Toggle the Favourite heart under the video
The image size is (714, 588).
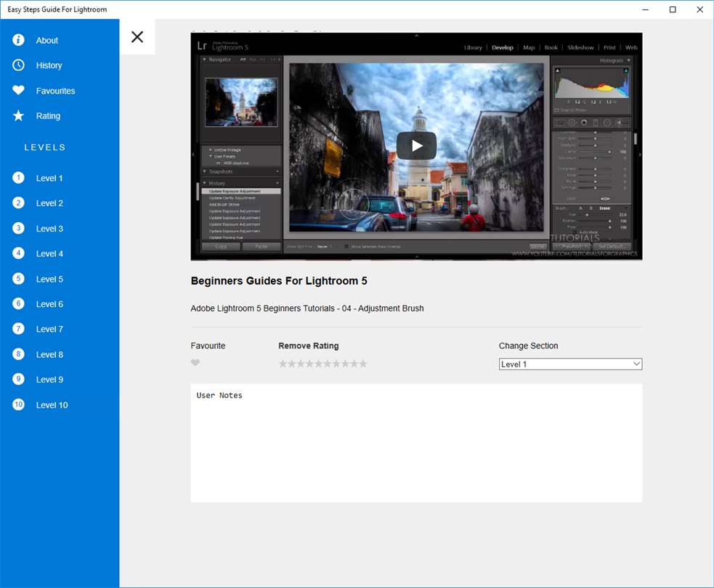coord(195,363)
